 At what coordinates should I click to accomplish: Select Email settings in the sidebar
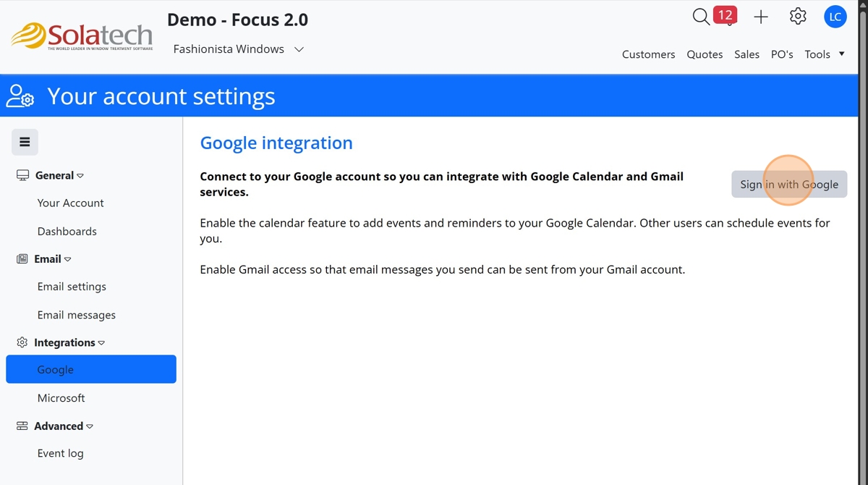click(x=72, y=287)
